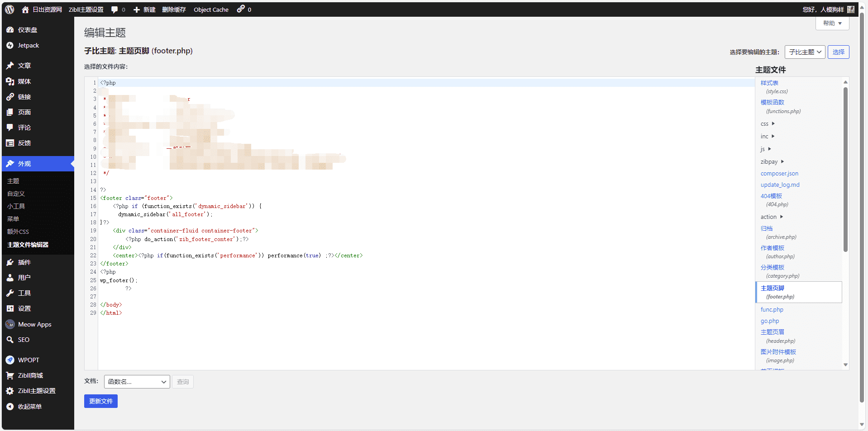This screenshot has width=868, height=431.
Task: Click the Meow Apps sidebar icon
Action: pyautogui.click(x=10, y=324)
